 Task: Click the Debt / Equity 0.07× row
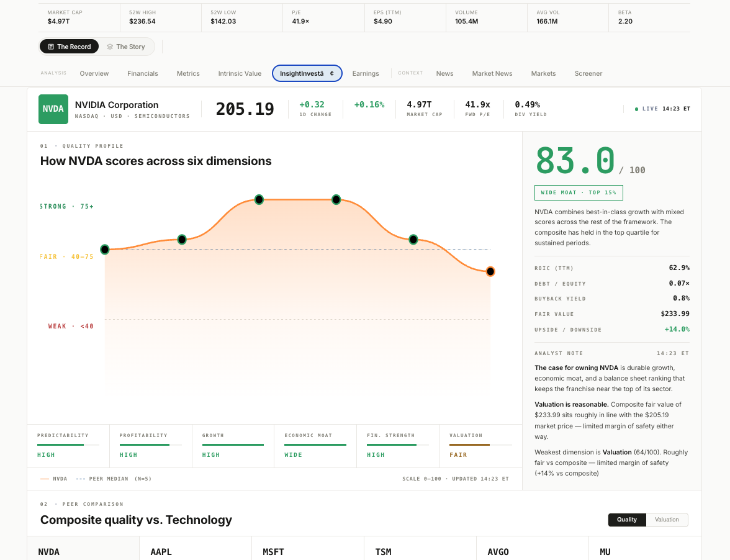pyautogui.click(x=612, y=284)
